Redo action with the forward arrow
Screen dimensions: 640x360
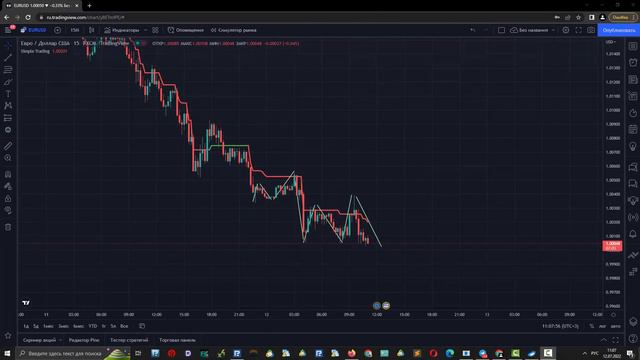485,30
